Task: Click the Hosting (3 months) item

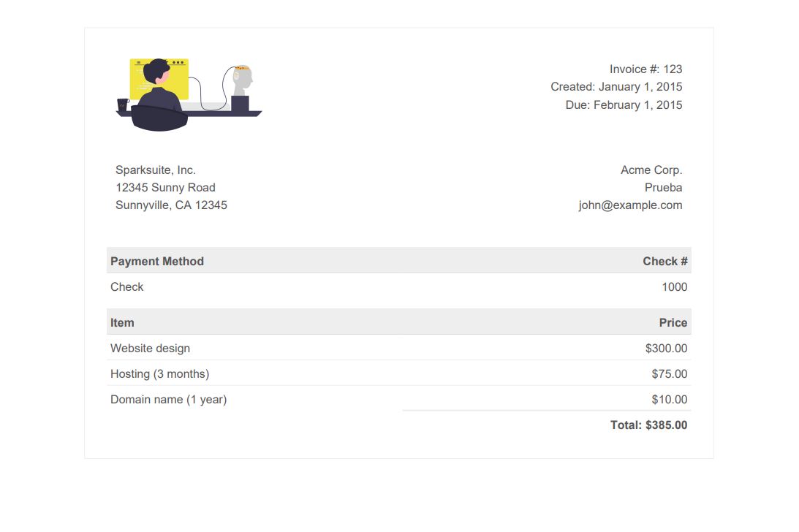Action: point(159,374)
